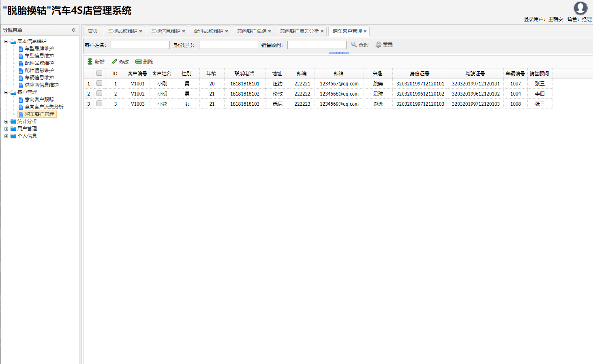Image resolution: width=593 pixels, height=364 pixels.
Task: Click the 销售顾问 column header
Action: (539, 74)
